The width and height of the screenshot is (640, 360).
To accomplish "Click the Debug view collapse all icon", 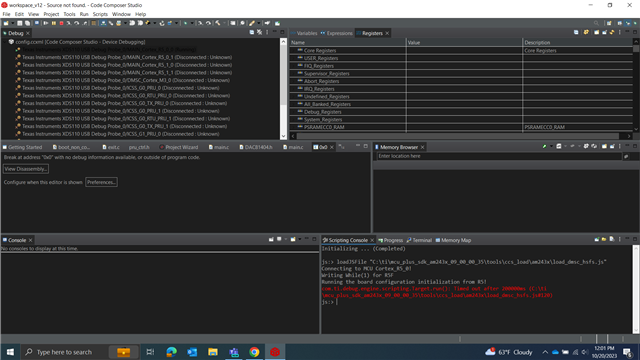I will click(251, 32).
